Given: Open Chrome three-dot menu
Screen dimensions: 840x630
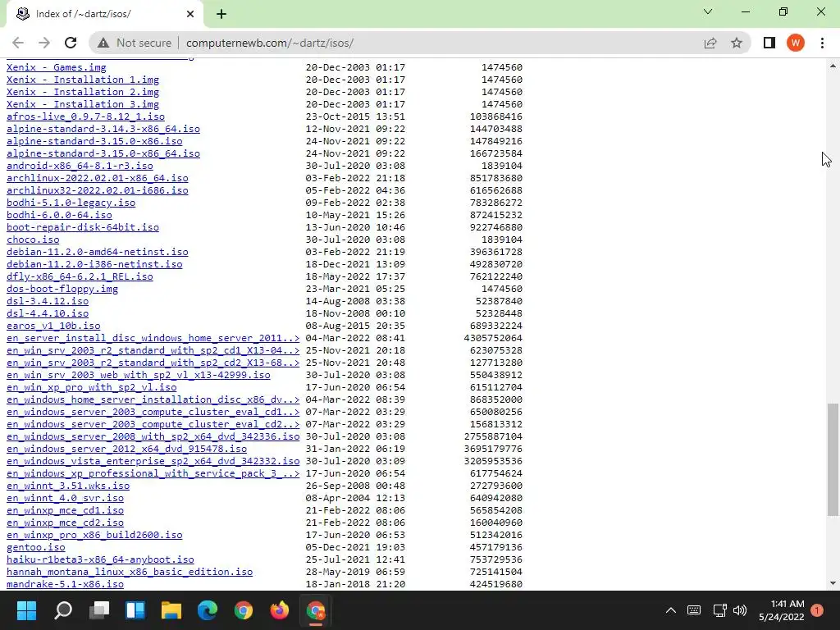Looking at the screenshot, I should click(822, 43).
